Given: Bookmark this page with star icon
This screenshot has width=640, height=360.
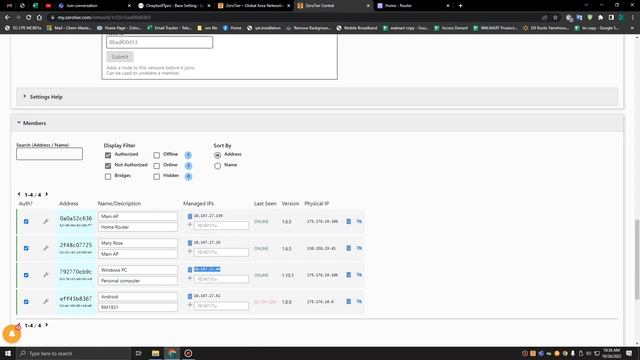Looking at the screenshot, I should [555, 18].
